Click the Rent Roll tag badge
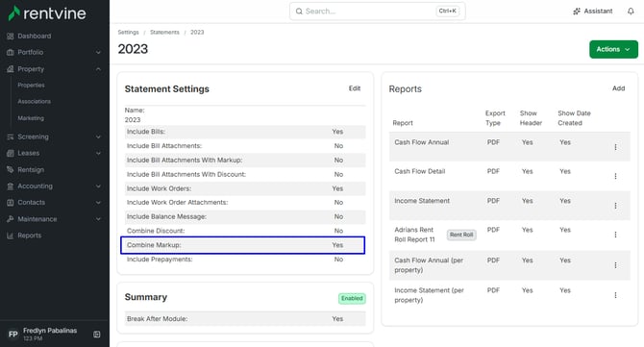The height and width of the screenshot is (347, 644). (x=461, y=235)
